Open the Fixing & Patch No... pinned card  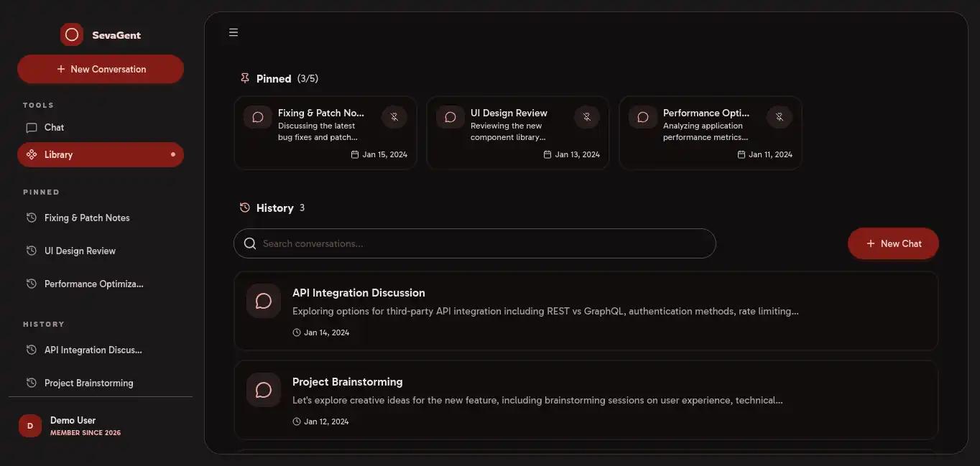point(325,133)
